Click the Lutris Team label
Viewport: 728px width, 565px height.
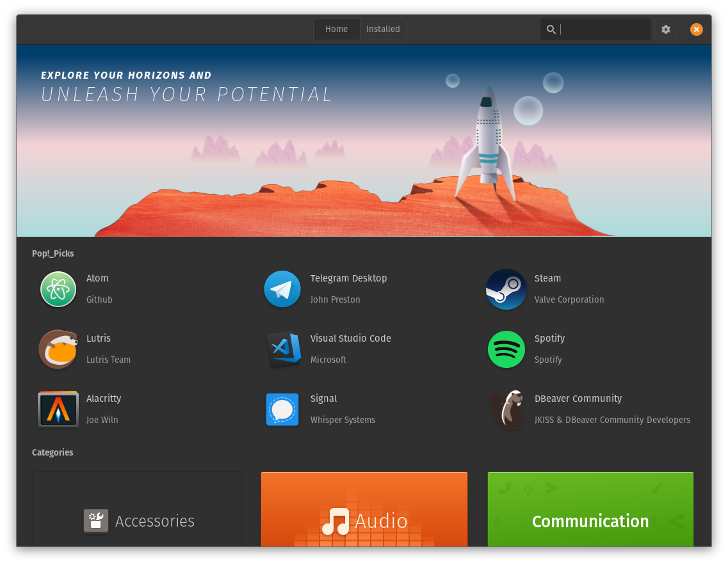[108, 360]
